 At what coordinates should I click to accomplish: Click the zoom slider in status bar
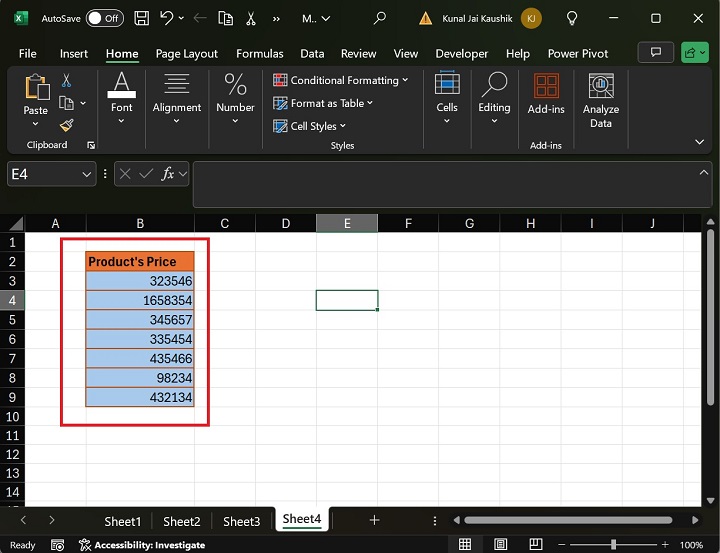pyautogui.click(x=613, y=545)
